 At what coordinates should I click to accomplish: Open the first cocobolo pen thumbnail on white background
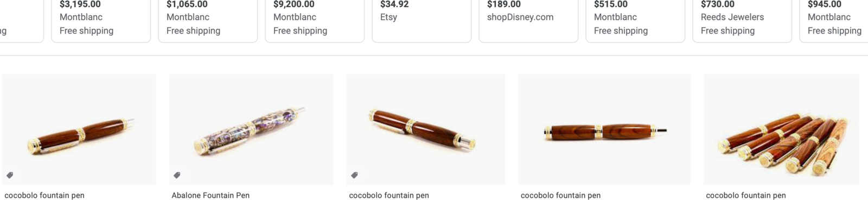tap(79, 129)
